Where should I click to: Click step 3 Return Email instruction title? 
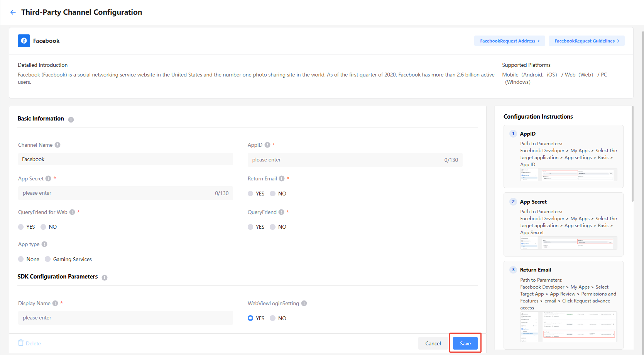tap(535, 270)
